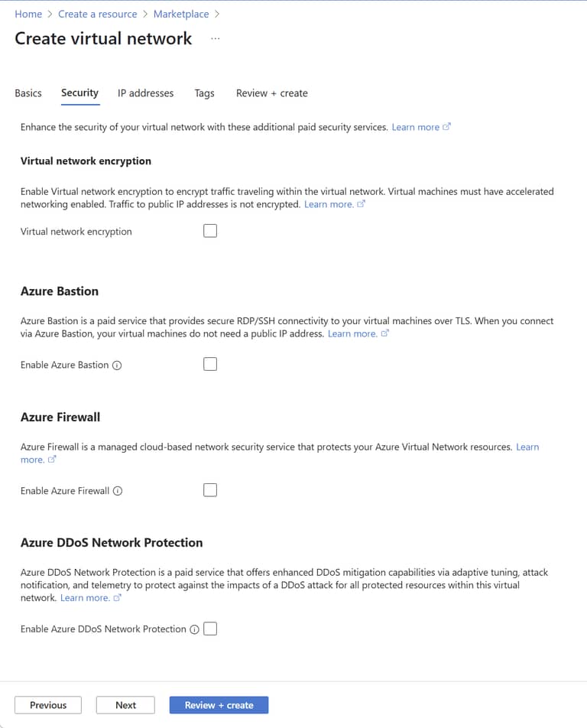Screen dimensions: 587x728
Task: Select the Tags tab
Action: [x=204, y=93]
